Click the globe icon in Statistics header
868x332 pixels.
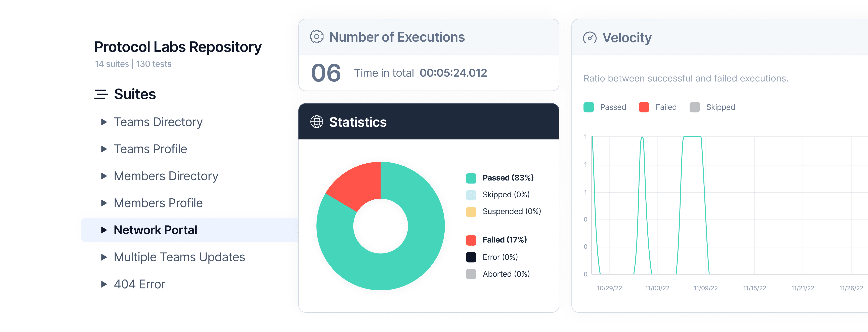[x=316, y=122]
